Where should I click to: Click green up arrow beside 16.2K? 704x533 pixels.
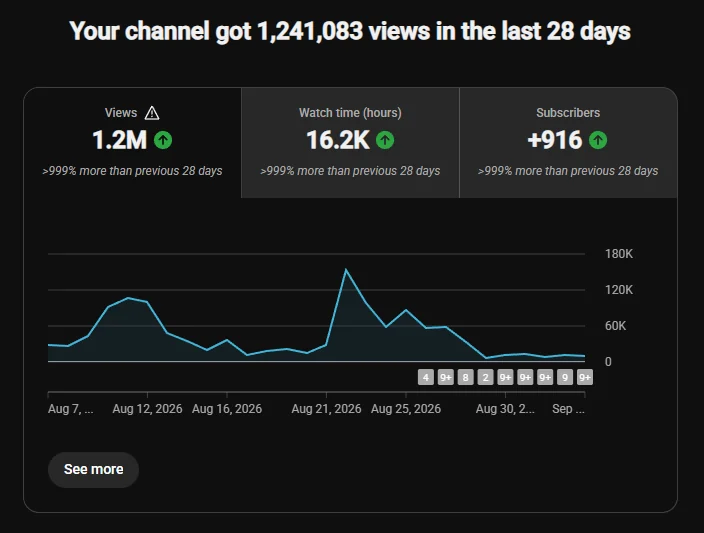(x=385, y=140)
